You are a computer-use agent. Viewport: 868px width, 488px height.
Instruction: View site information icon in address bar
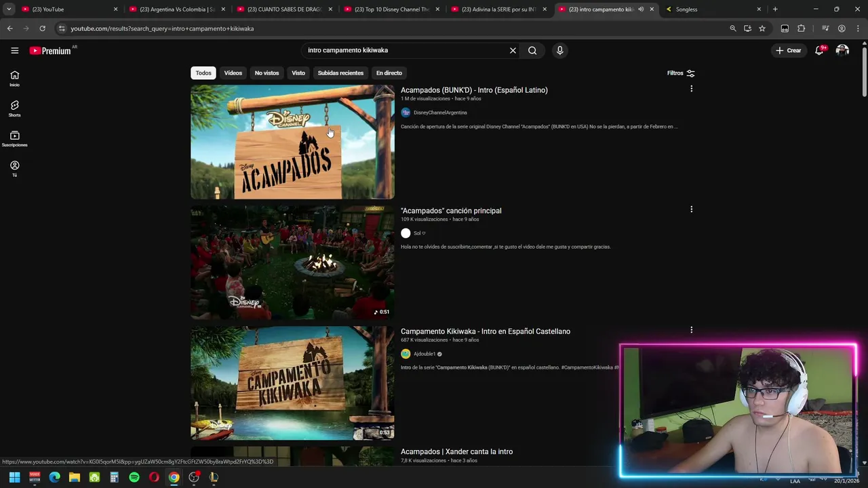(62, 28)
